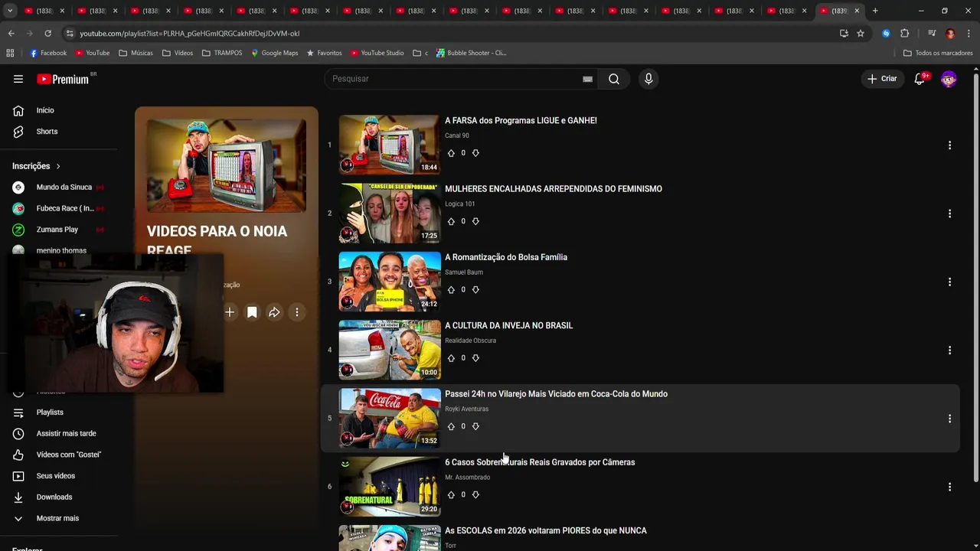The image size is (980, 551).
Task: Upvote 'A Romantização do Bolsa Família'
Action: (451, 290)
